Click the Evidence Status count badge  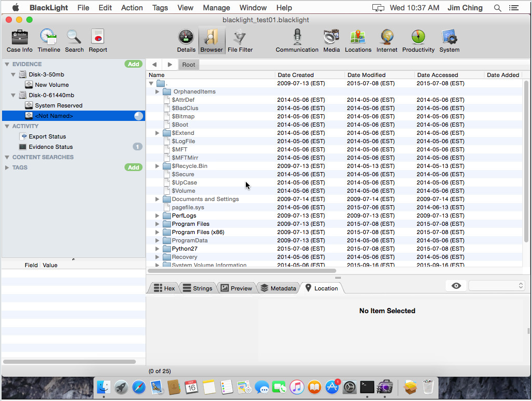pyautogui.click(x=137, y=147)
